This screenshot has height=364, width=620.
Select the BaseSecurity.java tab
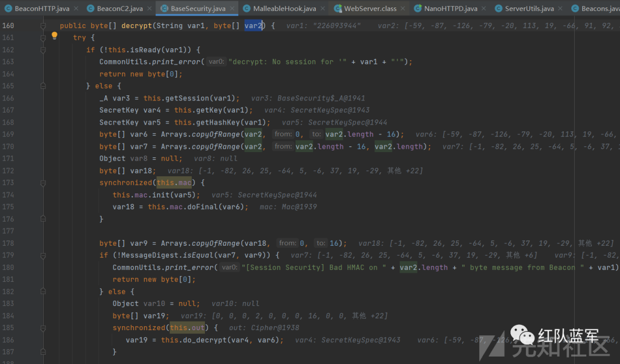point(198,8)
